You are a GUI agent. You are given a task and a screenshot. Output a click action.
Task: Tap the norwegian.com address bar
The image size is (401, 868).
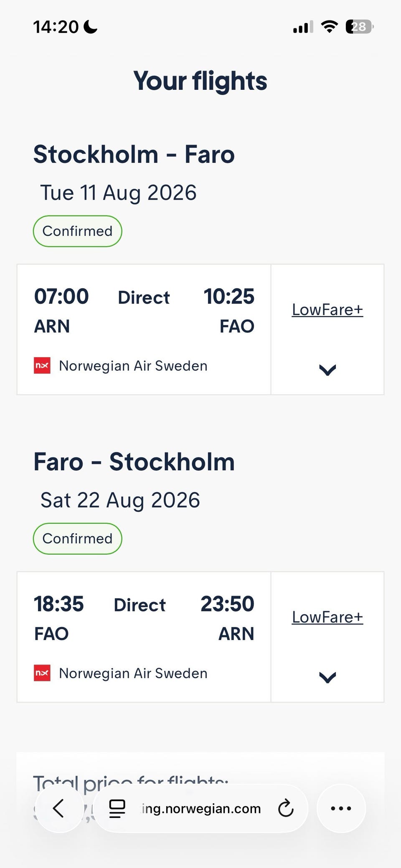[200, 808]
